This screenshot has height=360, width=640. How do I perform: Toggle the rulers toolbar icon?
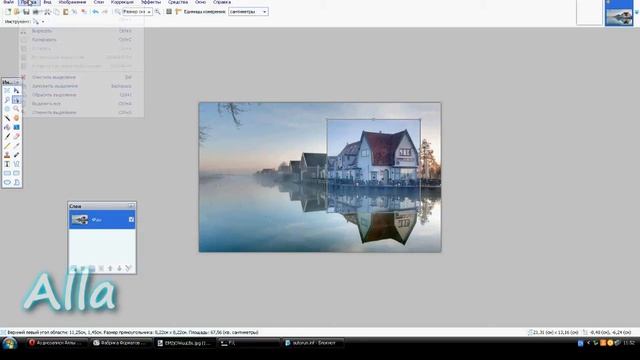click(178, 12)
